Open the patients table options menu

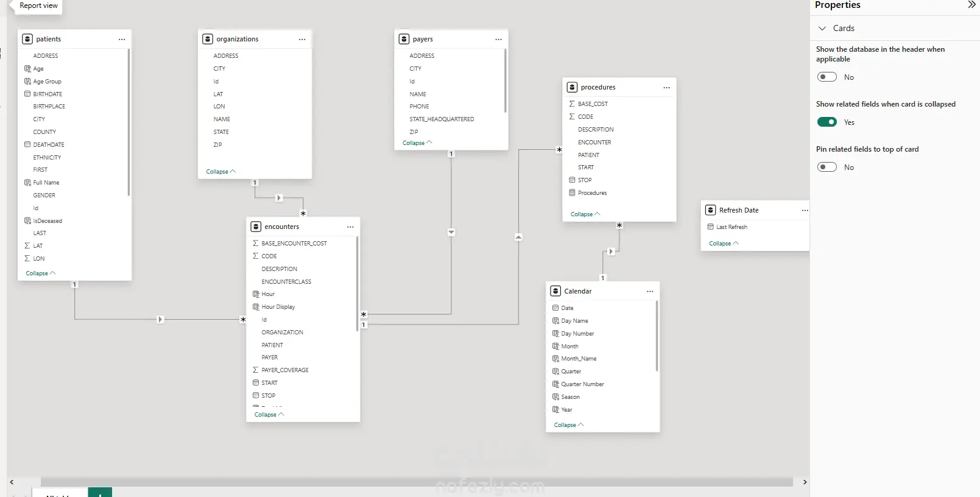[122, 39]
